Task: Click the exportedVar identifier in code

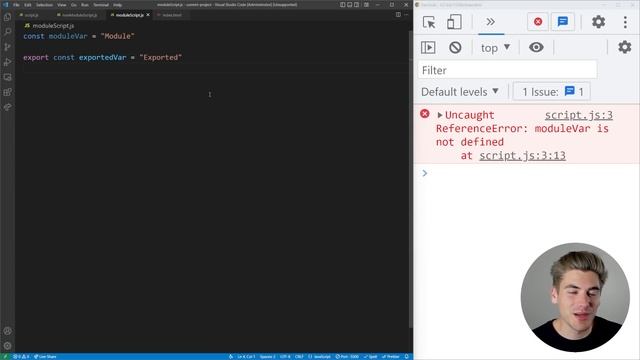Action: [x=102, y=58]
